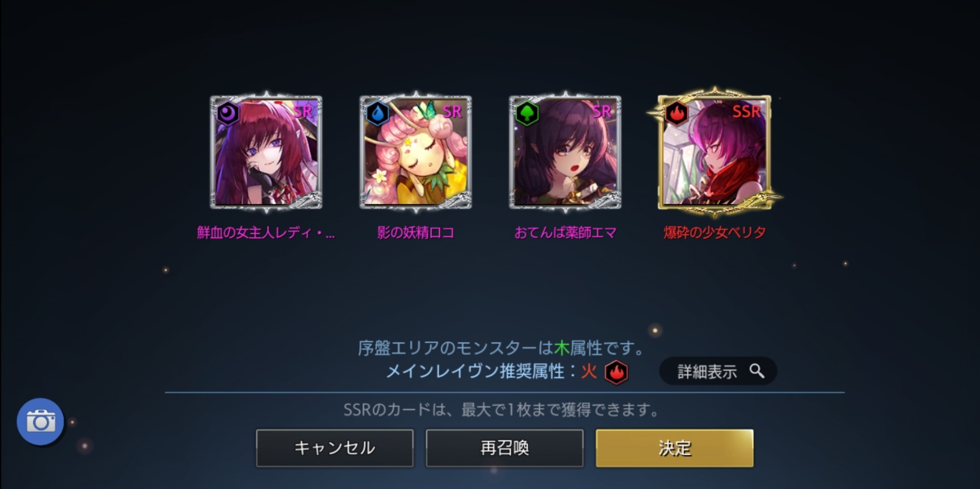Click the magnifier icon in 詳細表示
This screenshot has height=489, width=980.
756,371
